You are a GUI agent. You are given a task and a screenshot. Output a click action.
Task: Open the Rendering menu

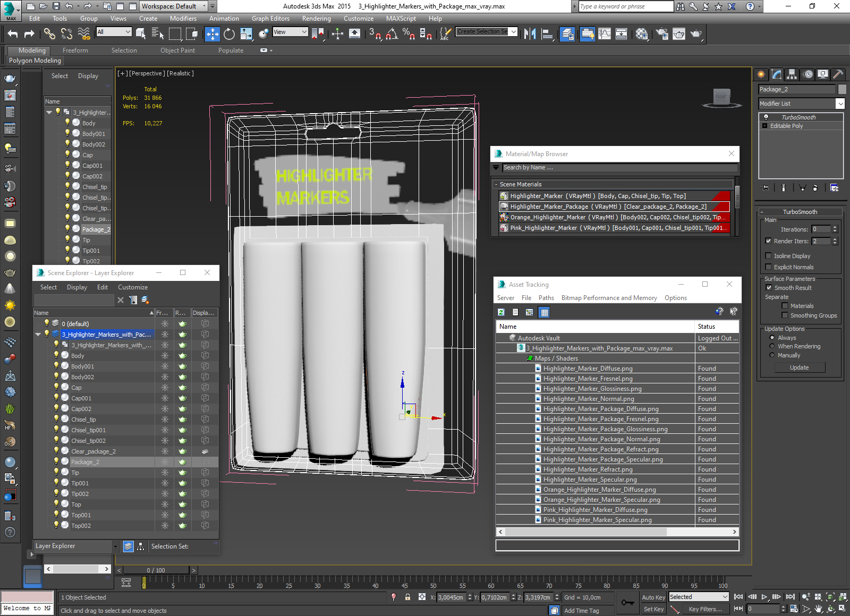(x=316, y=19)
